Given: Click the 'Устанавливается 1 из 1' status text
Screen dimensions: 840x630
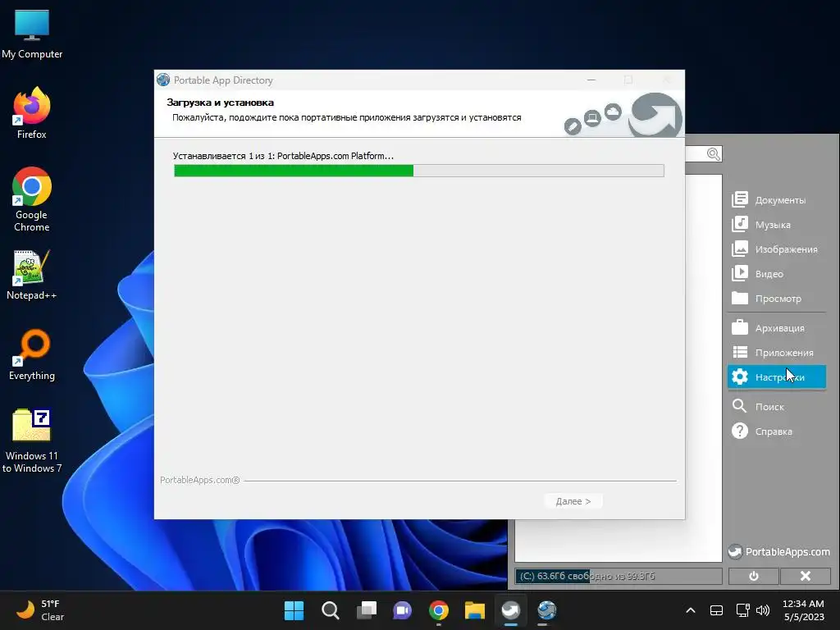Looking at the screenshot, I should tap(283, 156).
